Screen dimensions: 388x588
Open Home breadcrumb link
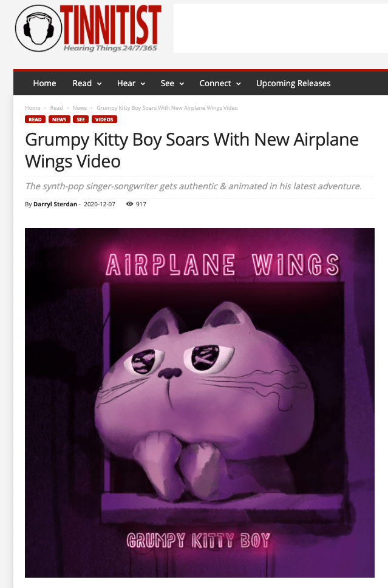(33, 107)
